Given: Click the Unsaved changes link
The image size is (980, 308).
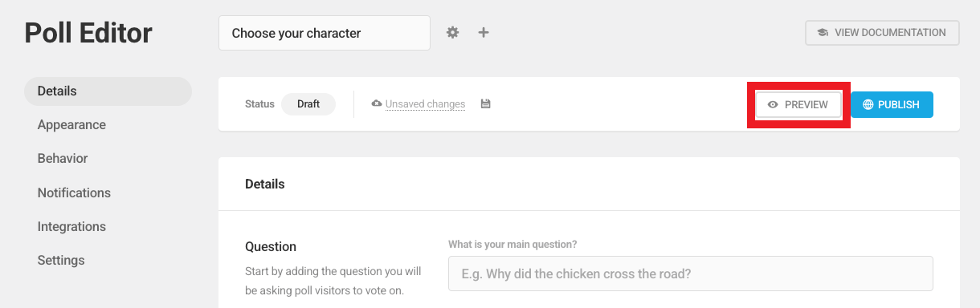Looking at the screenshot, I should (x=425, y=104).
